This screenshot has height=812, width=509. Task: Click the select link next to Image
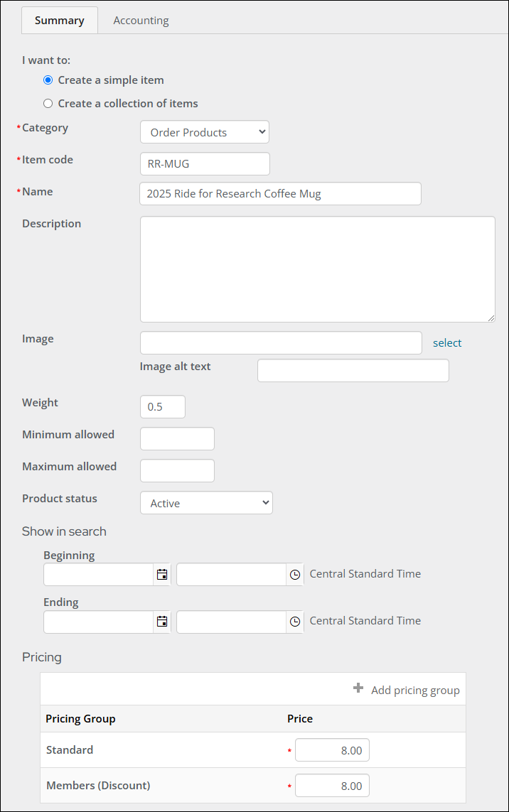tap(447, 343)
